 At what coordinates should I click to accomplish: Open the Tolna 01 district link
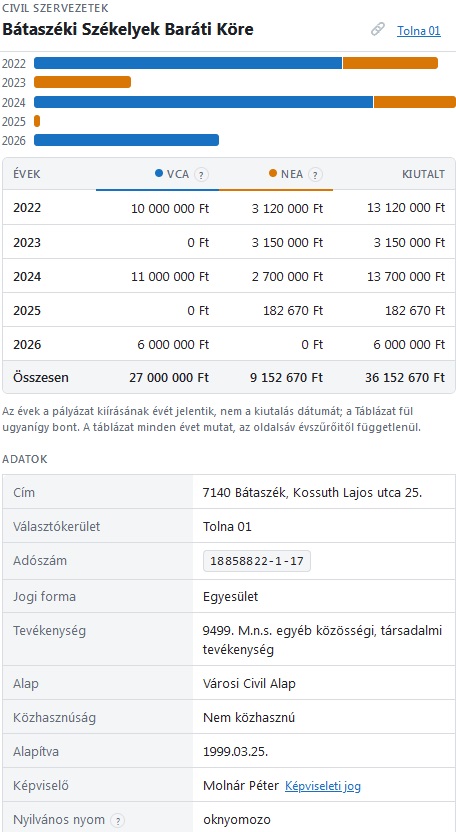coord(419,30)
